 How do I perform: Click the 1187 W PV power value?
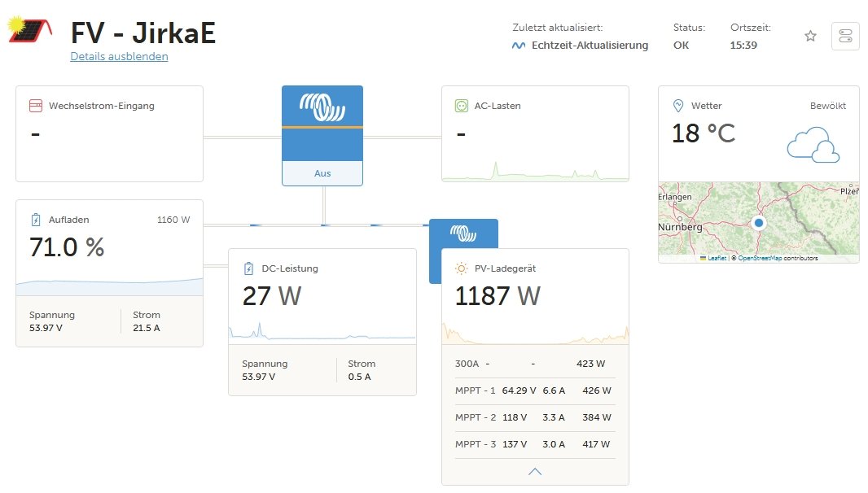[498, 296]
